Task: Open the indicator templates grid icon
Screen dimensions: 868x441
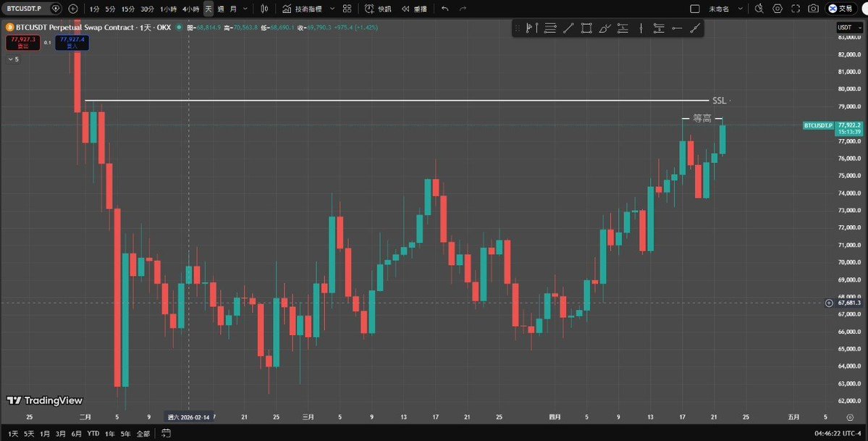Action: point(347,9)
